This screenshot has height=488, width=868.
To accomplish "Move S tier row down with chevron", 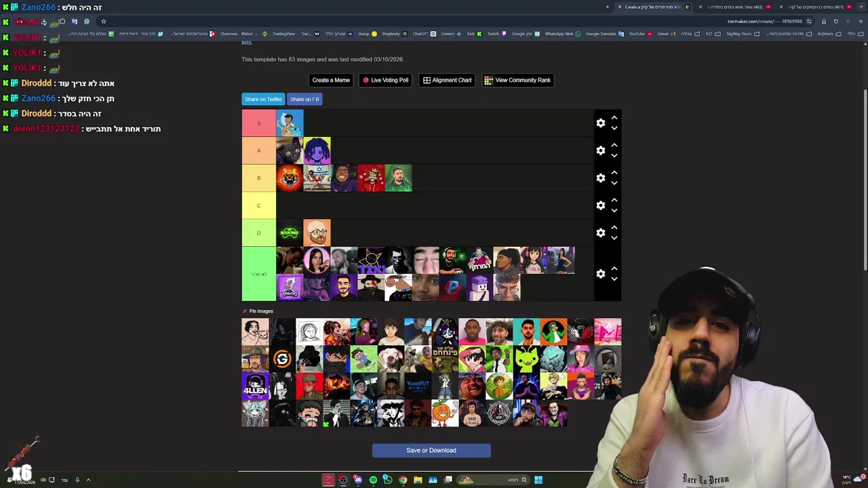I will click(614, 128).
